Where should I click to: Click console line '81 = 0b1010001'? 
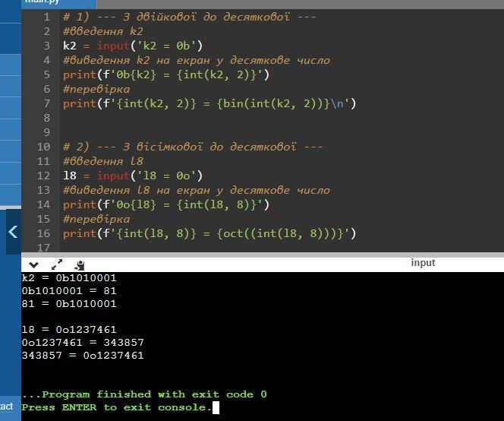[69, 304]
